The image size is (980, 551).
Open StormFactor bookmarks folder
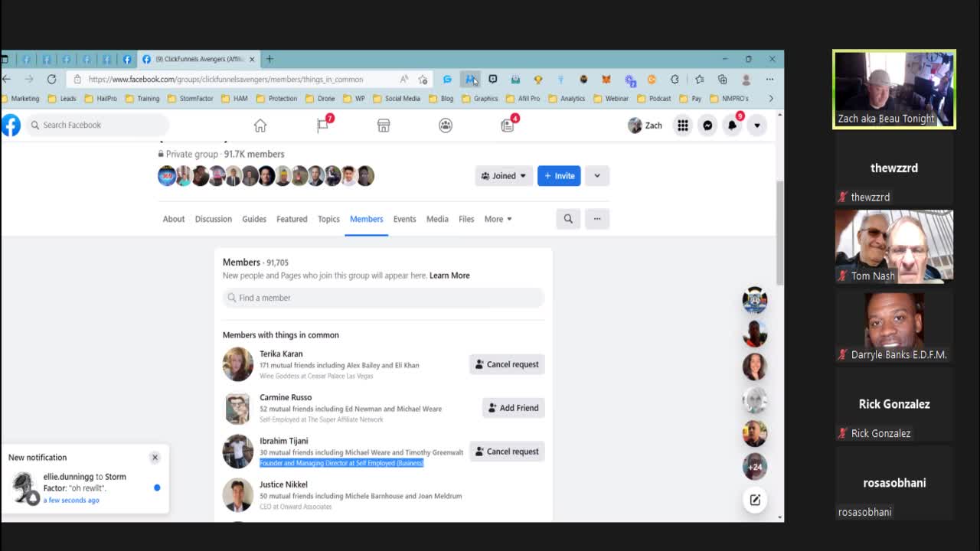coord(190,99)
